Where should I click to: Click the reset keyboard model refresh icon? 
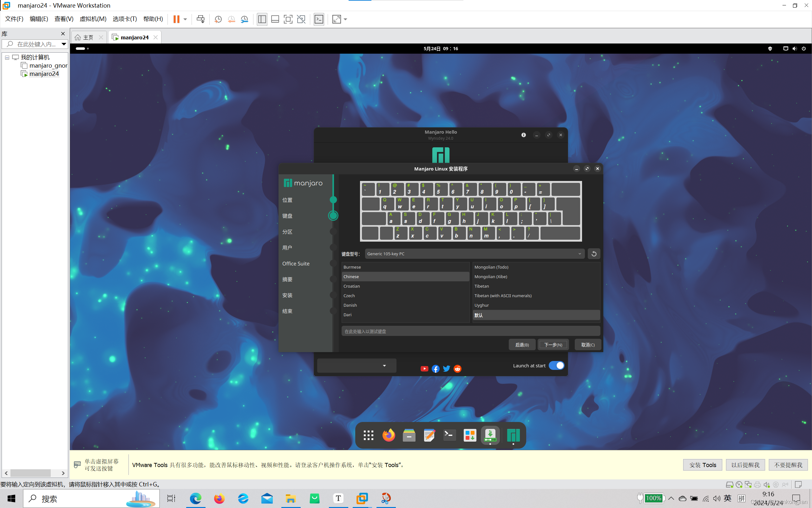tap(593, 254)
